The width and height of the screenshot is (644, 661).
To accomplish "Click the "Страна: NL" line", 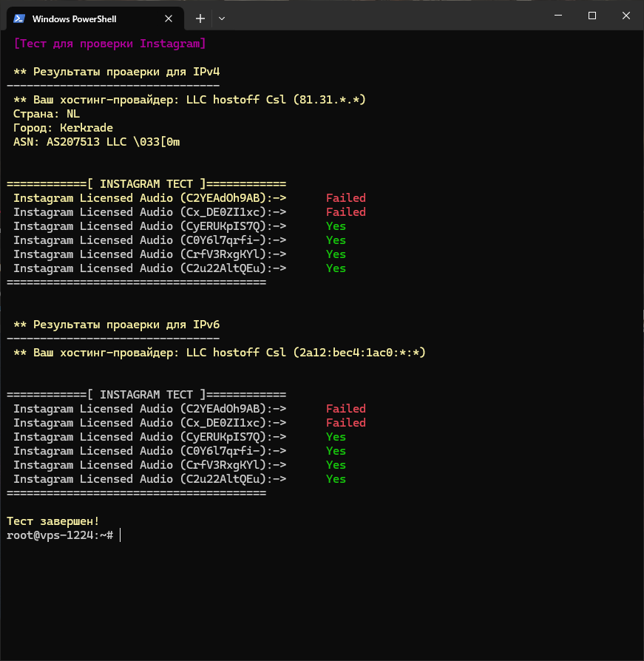I will [x=46, y=114].
